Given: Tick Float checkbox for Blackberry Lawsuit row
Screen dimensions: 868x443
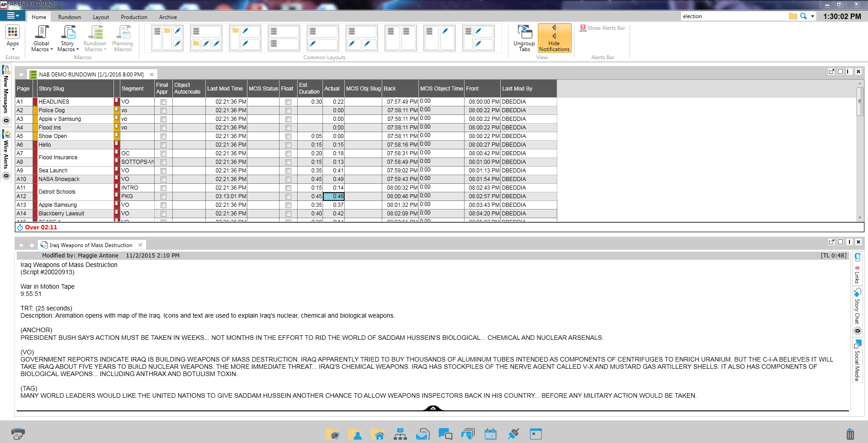Looking at the screenshot, I should pos(288,214).
